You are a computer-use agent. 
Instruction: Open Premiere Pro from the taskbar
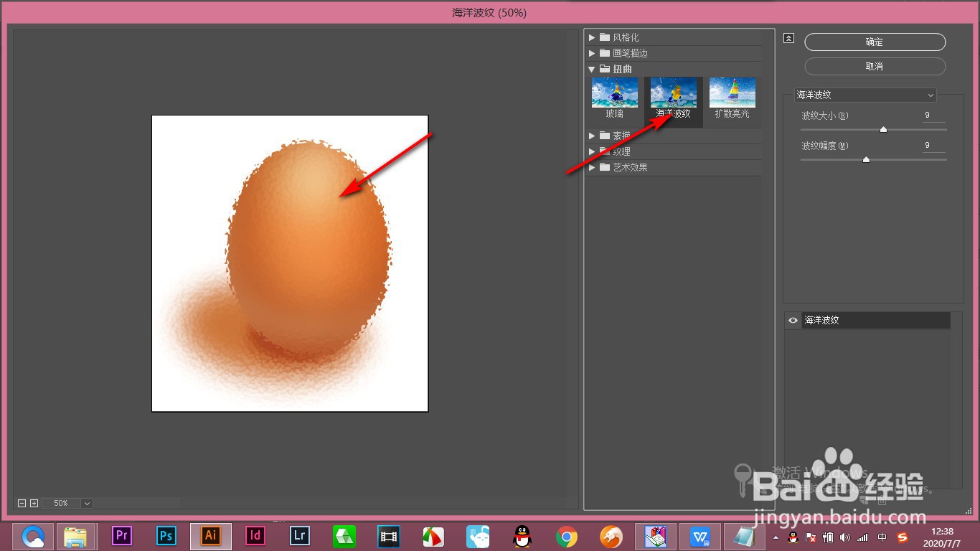click(x=122, y=536)
